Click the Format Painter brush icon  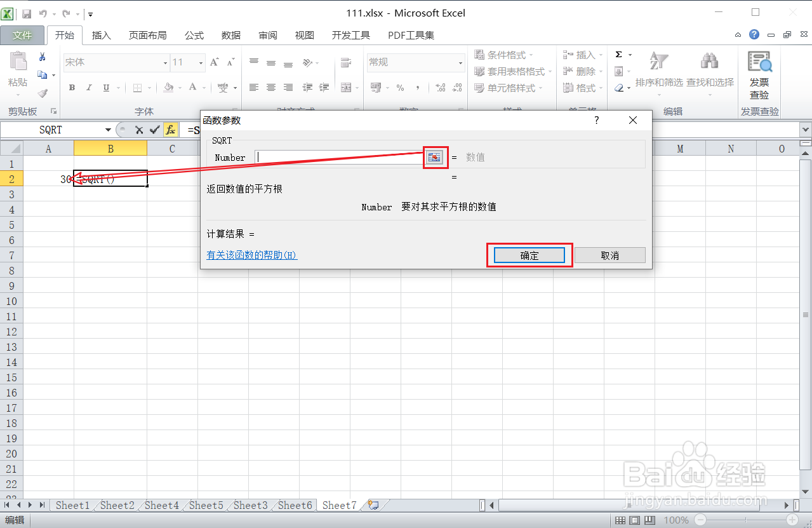click(42, 93)
